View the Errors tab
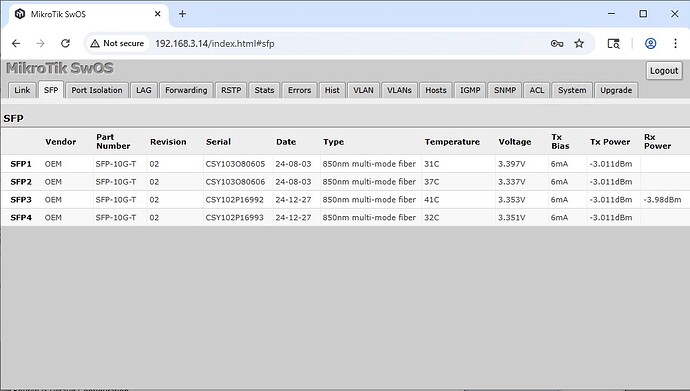 pos(299,90)
